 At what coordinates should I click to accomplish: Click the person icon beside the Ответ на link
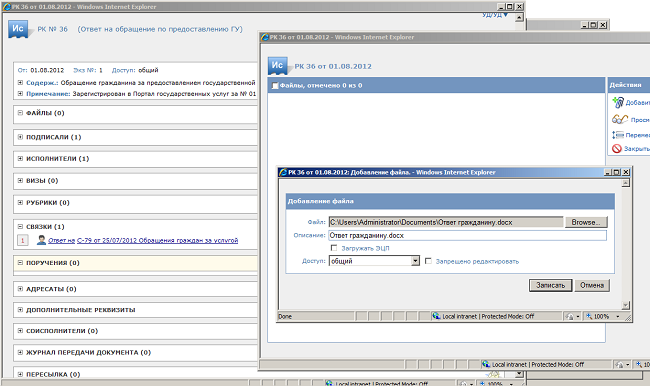pyautogui.click(x=41, y=240)
